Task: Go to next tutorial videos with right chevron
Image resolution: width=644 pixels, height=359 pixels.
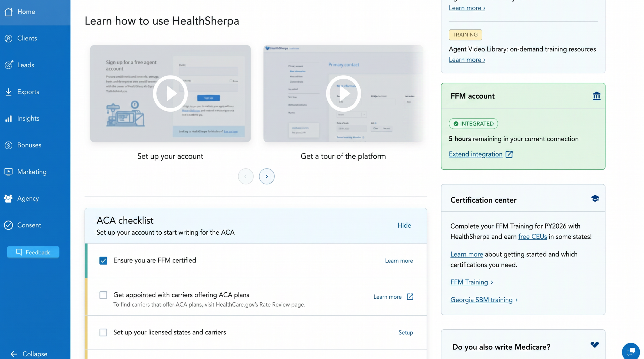Action: [x=266, y=176]
